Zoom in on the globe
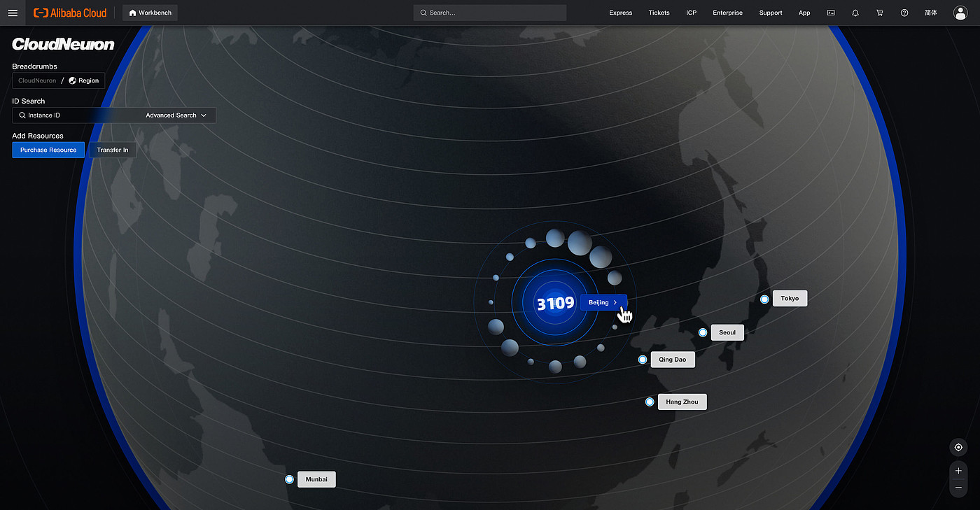The image size is (980, 510). (958, 471)
